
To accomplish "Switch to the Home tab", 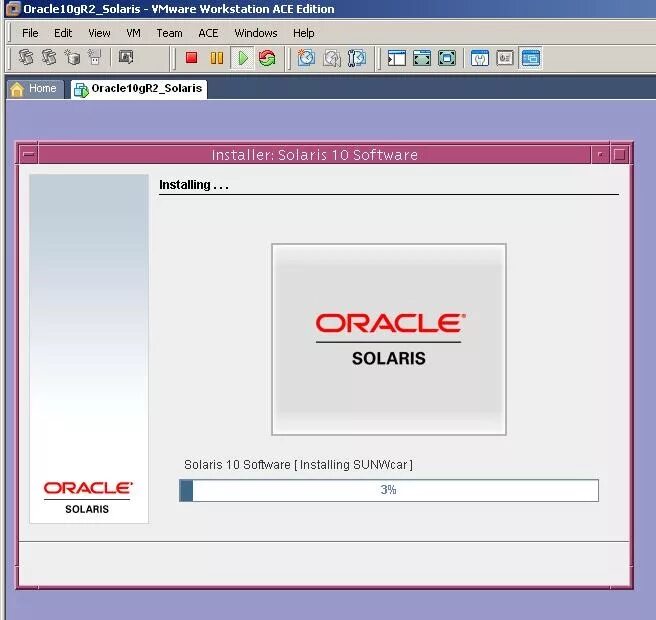I will [x=35, y=89].
